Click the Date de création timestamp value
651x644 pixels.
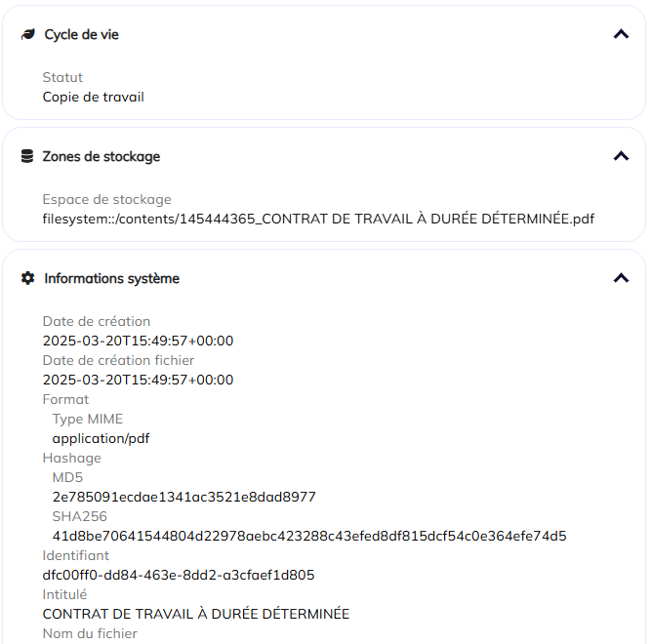tap(139, 341)
